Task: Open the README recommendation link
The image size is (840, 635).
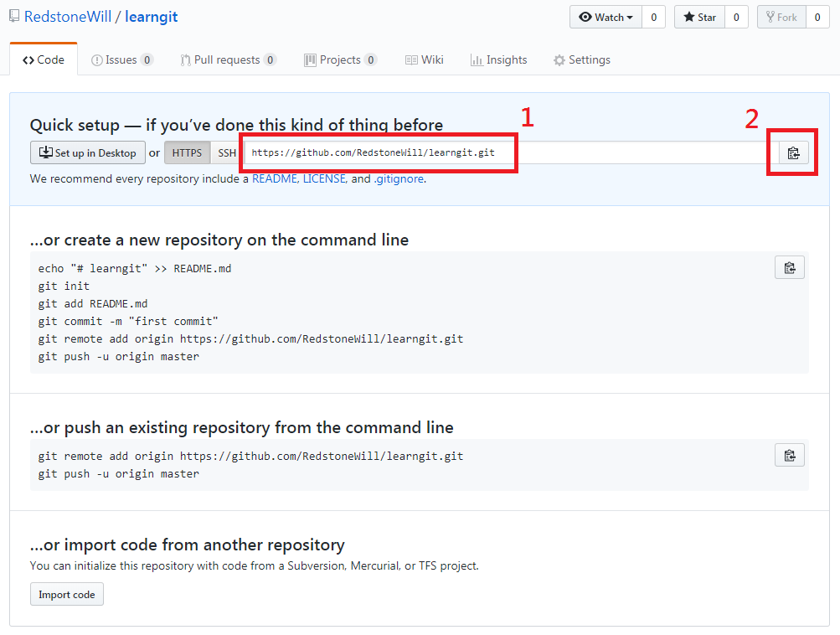Action: point(275,178)
